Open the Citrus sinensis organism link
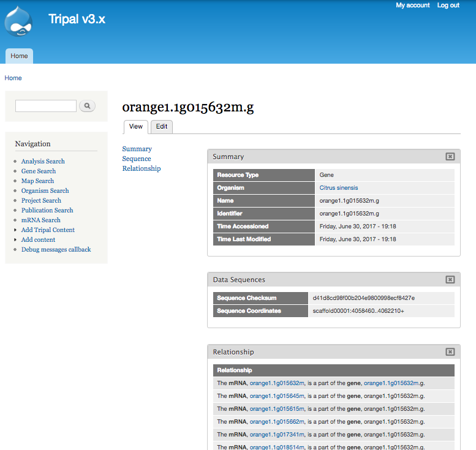Image resolution: width=476 pixels, height=450 pixels. (x=338, y=188)
